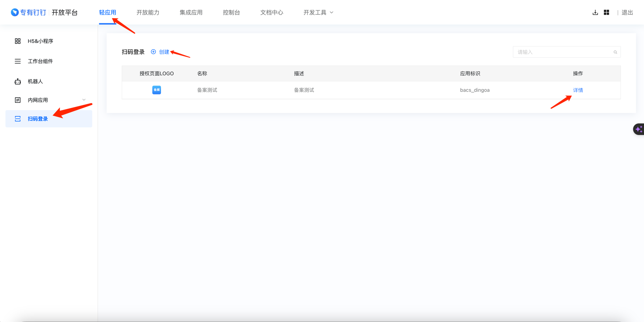The height and width of the screenshot is (322, 644).
Task: Focus the 请输入 search field
Action: (x=567, y=52)
